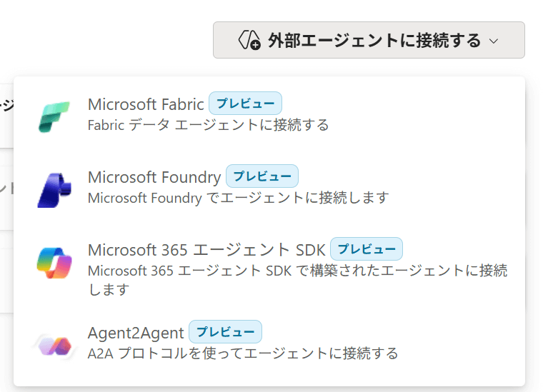Click the agent-plus icon on the connect button
543x392 pixels.
pos(250,40)
